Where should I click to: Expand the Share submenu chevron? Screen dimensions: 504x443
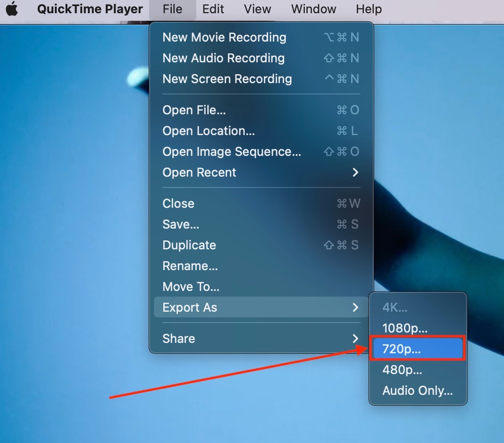pyautogui.click(x=355, y=339)
